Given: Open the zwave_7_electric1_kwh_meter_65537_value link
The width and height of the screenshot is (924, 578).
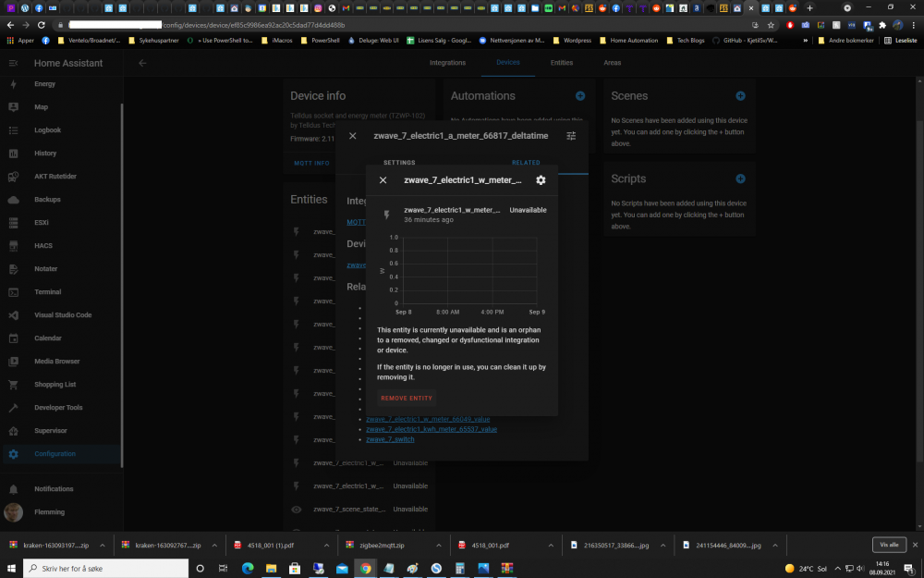Looking at the screenshot, I should (x=432, y=429).
